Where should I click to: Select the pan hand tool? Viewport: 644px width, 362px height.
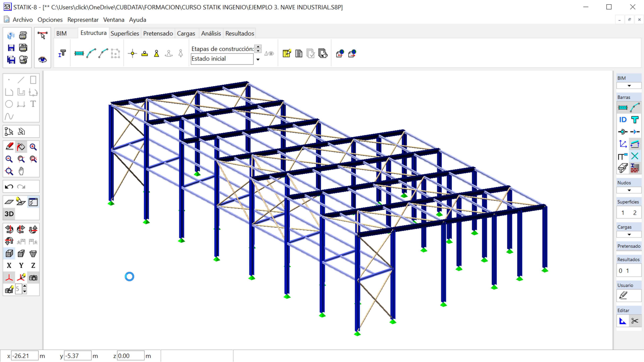pos(21,171)
